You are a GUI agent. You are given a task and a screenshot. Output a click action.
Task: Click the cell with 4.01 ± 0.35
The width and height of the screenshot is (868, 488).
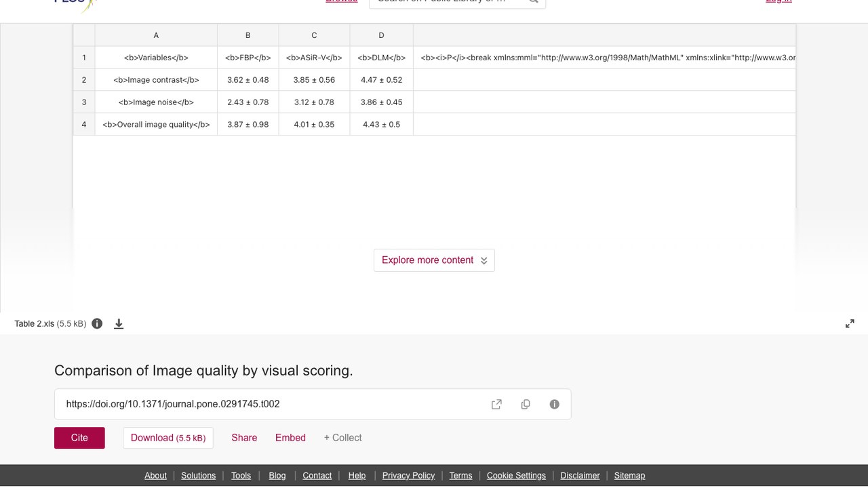click(x=314, y=125)
